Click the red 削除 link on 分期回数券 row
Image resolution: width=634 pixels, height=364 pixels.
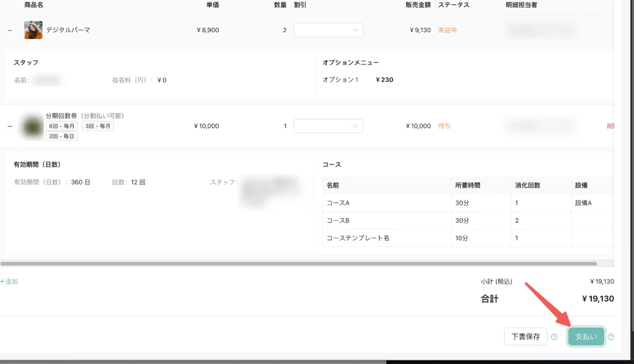(610, 126)
